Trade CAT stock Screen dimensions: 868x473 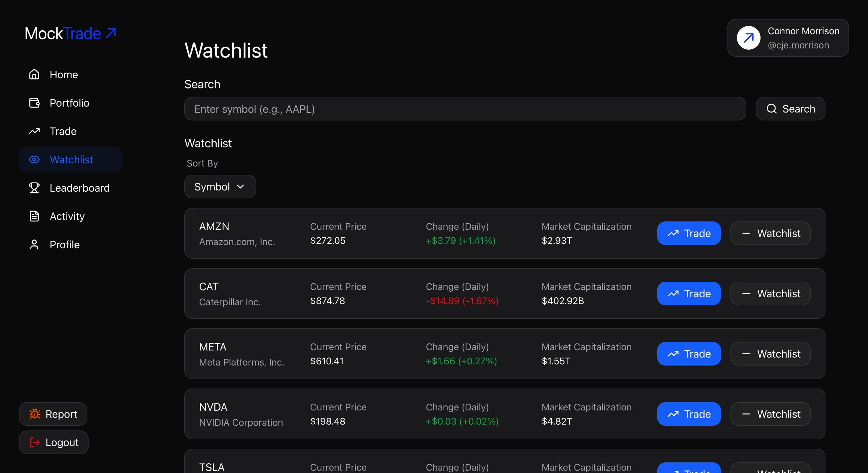[x=689, y=293]
